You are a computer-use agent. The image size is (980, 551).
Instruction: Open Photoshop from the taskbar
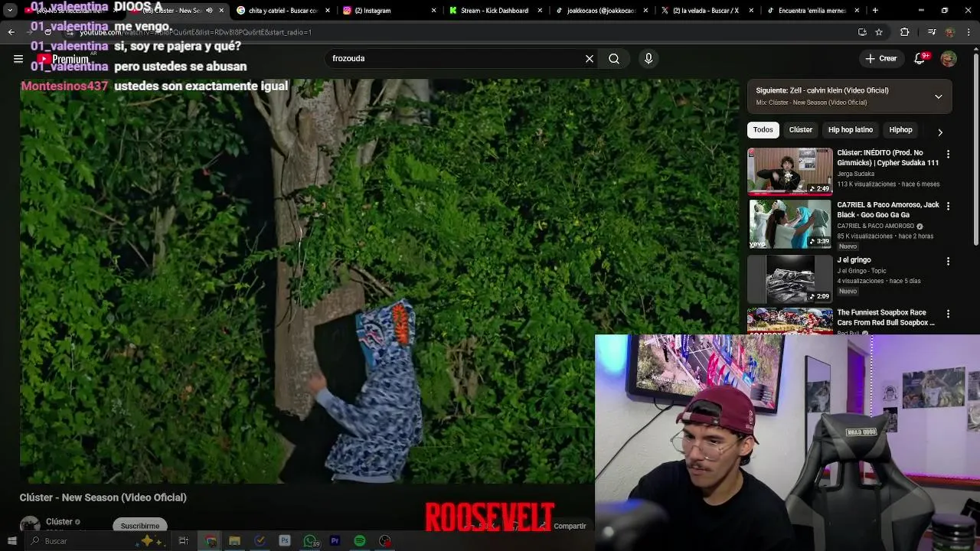click(285, 541)
